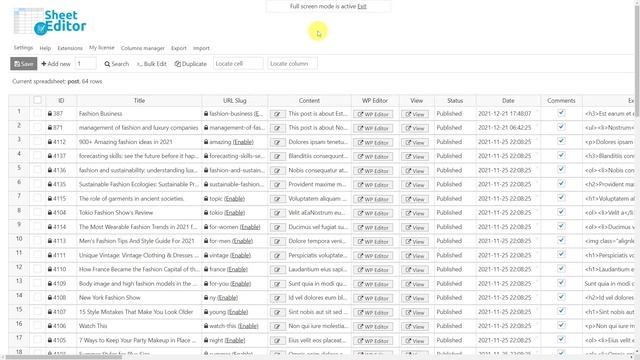Viewport: 640px width, 360px height.
Task: Select row checkbox for ID 4112
Action: pos(37,141)
